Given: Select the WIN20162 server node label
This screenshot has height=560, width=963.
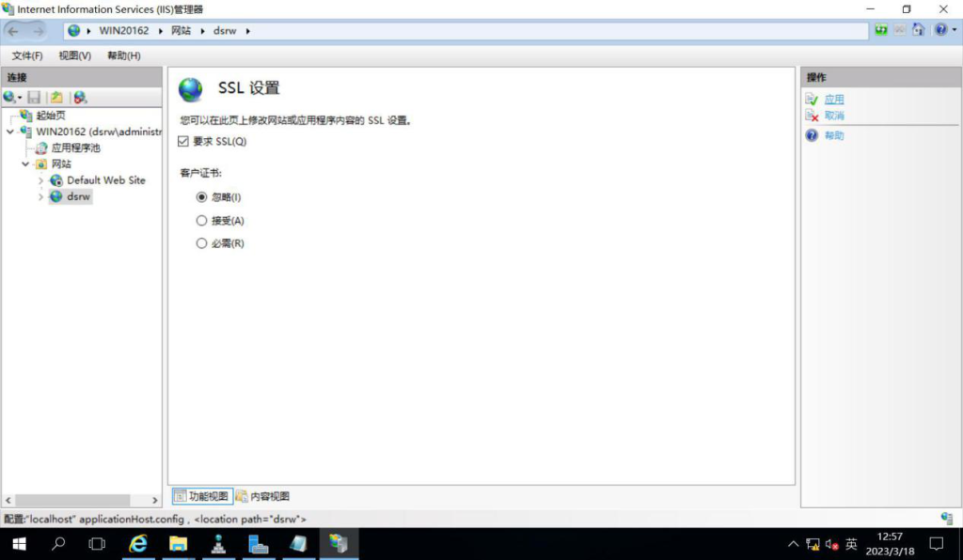Looking at the screenshot, I should point(98,132).
